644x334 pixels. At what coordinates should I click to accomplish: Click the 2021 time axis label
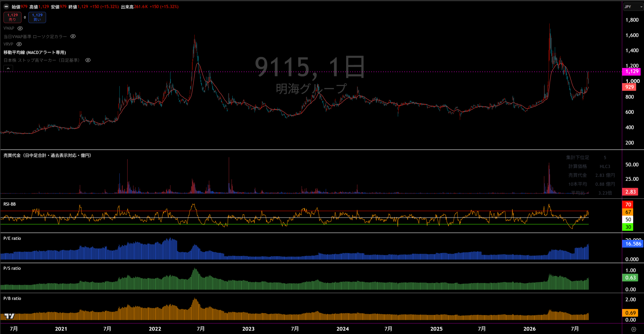[61, 329]
